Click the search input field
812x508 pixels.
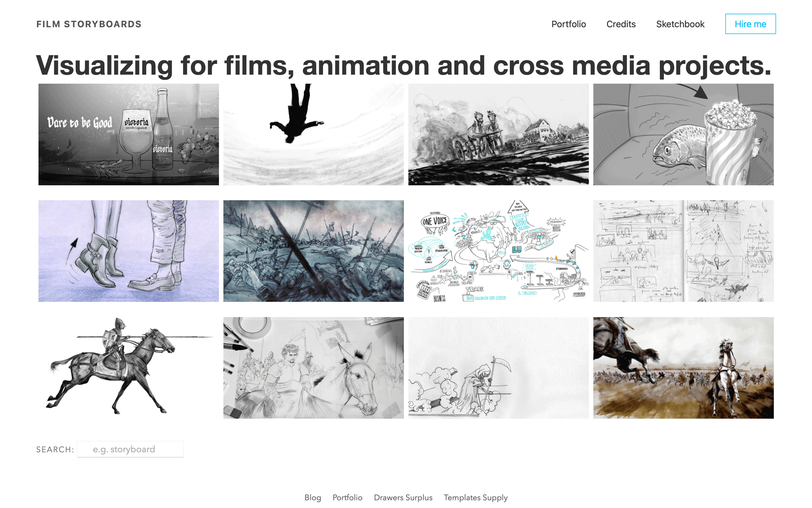[130, 449]
